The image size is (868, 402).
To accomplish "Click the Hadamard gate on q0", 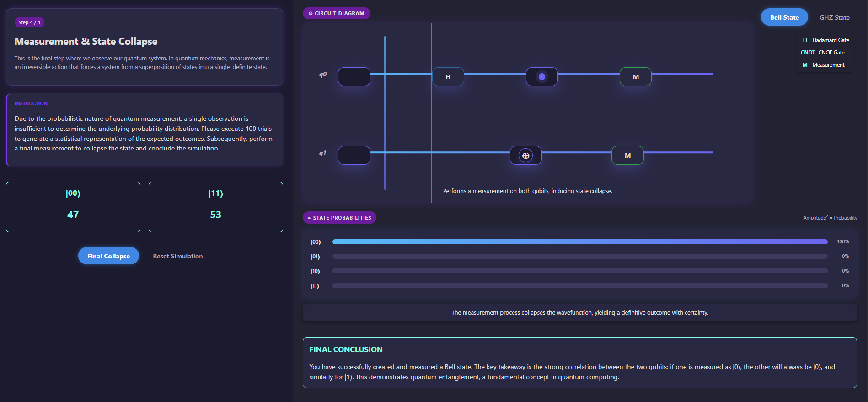I will (448, 77).
